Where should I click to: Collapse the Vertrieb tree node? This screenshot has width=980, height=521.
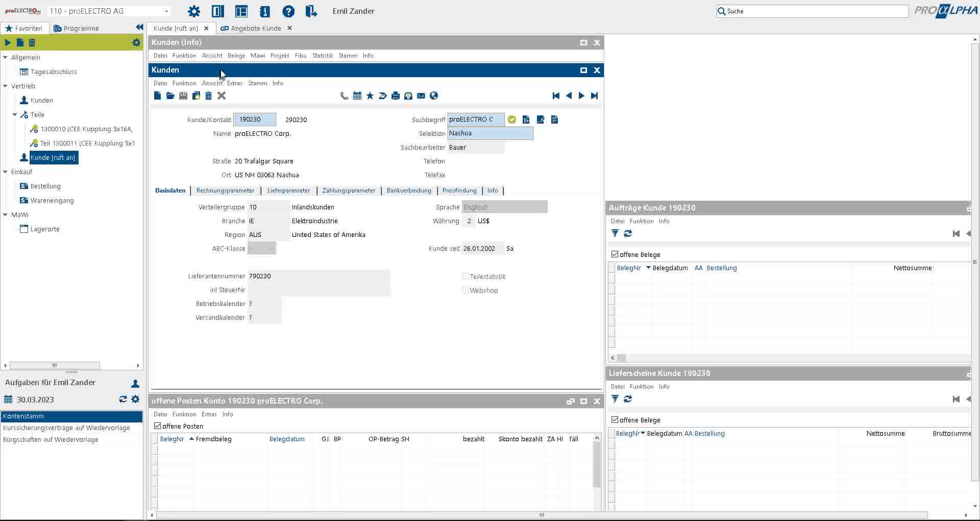coord(5,86)
